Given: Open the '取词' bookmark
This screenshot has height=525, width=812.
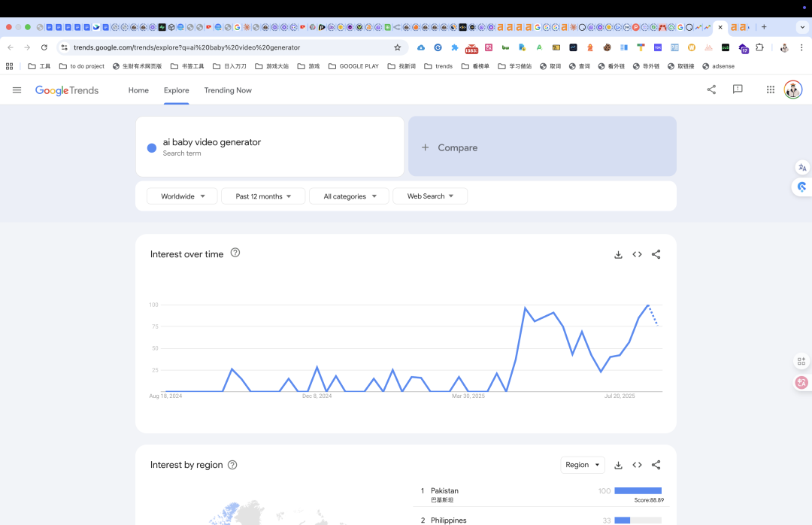Looking at the screenshot, I should point(550,66).
